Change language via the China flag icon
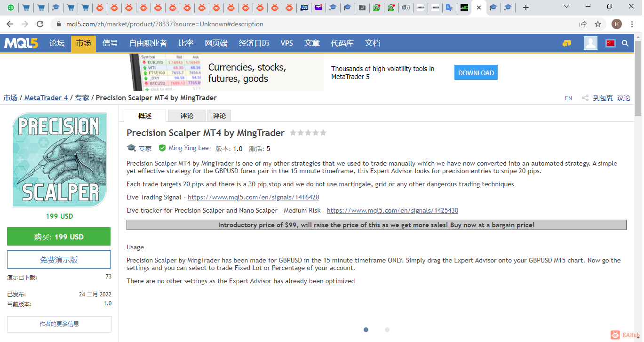Image resolution: width=644 pixels, height=342 pixels. (x=611, y=43)
